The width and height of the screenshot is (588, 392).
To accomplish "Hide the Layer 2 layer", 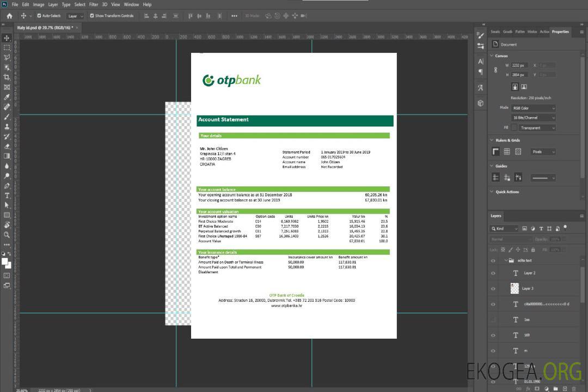I will tap(493, 273).
